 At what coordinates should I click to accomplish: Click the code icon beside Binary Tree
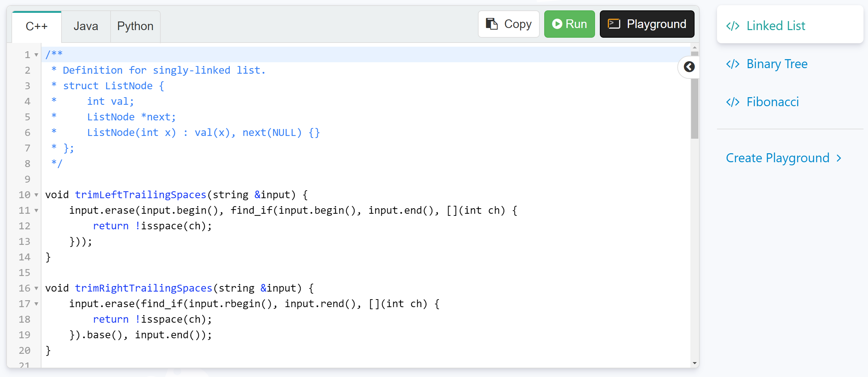(x=733, y=64)
